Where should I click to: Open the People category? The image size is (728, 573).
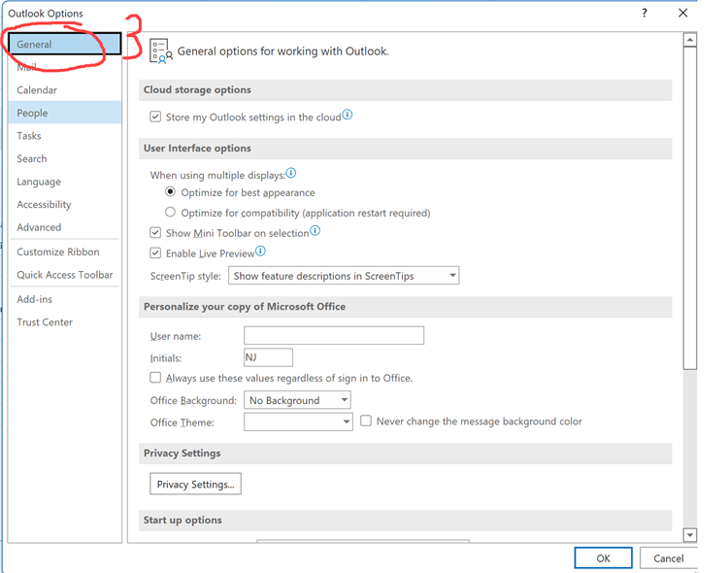coord(65,113)
